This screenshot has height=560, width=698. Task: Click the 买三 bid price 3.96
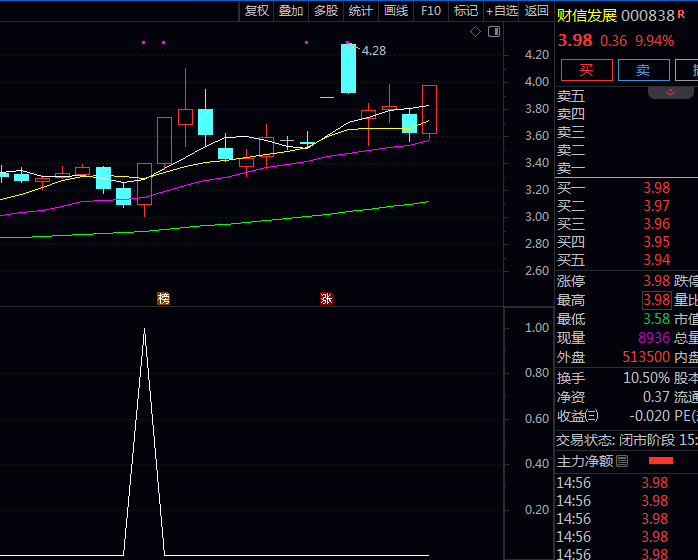pos(657,223)
